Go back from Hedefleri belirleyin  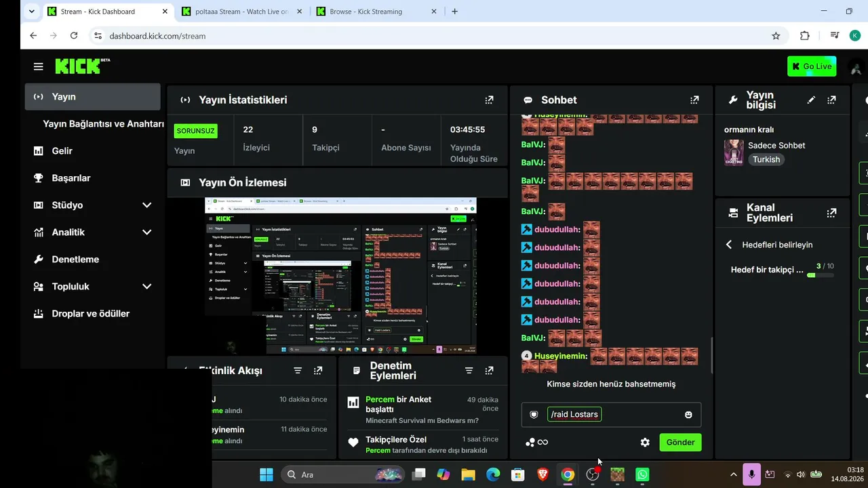pyautogui.click(x=729, y=245)
